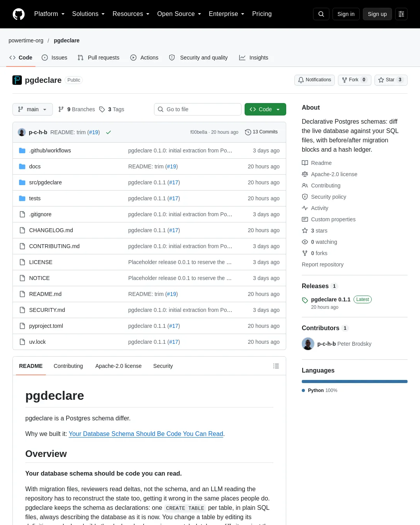Expand the Resources dropdown

pos(131,14)
